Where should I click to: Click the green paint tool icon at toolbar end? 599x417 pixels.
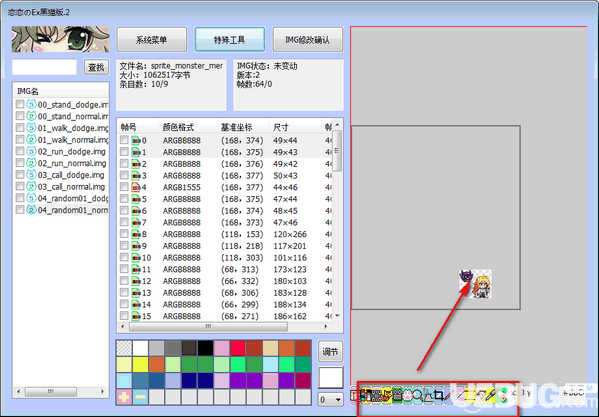(x=501, y=395)
